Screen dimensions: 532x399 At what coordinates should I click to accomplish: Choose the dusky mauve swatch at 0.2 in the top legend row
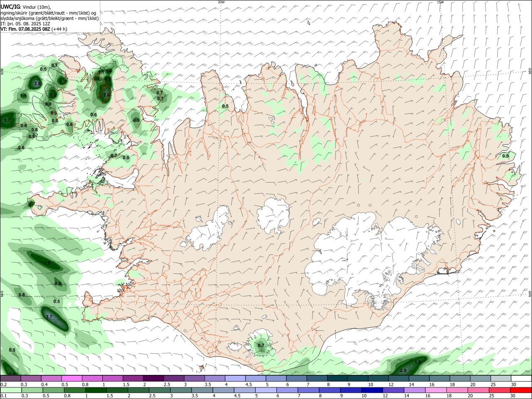11,379
